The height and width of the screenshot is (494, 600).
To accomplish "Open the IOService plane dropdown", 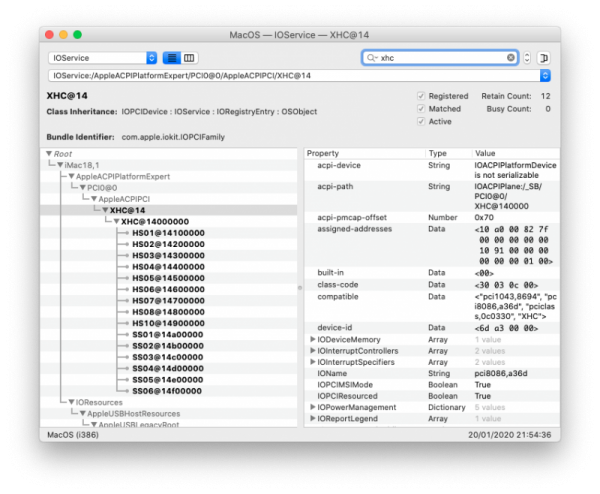I will point(103,58).
